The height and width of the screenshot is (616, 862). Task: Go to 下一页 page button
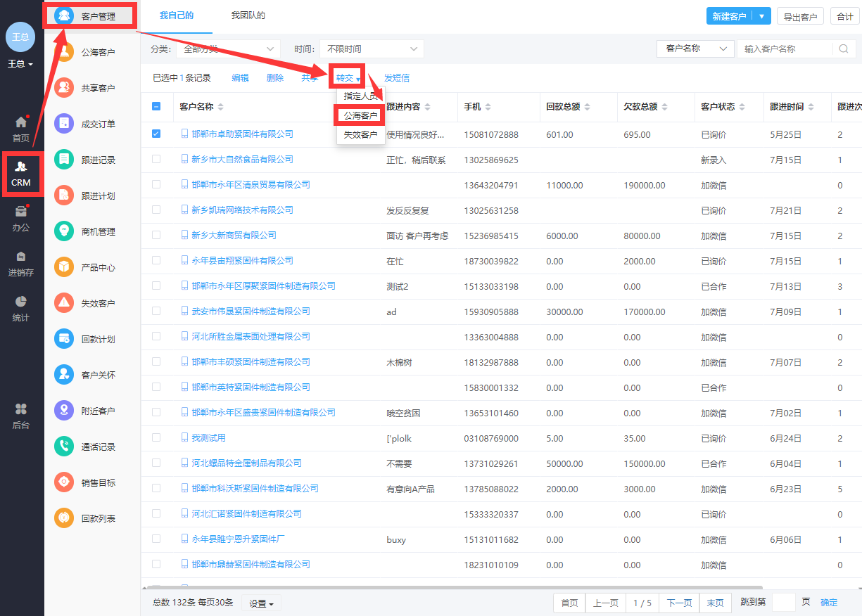pyautogui.click(x=680, y=603)
